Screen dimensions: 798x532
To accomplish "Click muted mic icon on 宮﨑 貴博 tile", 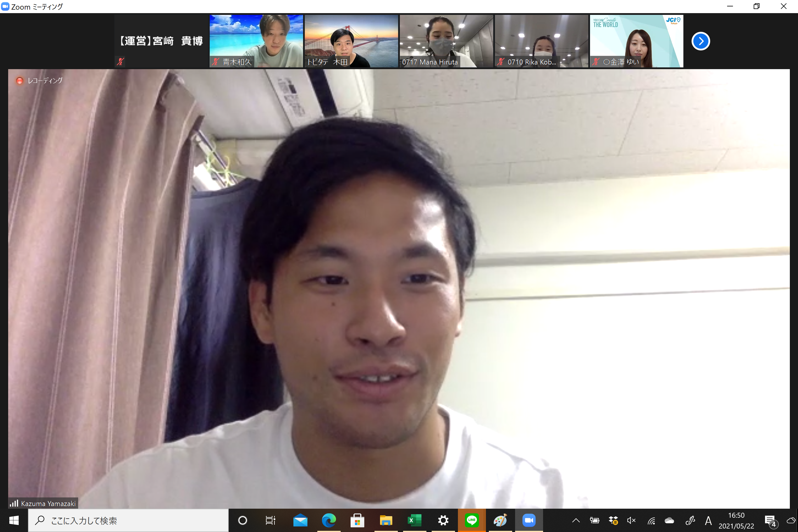I will point(120,62).
